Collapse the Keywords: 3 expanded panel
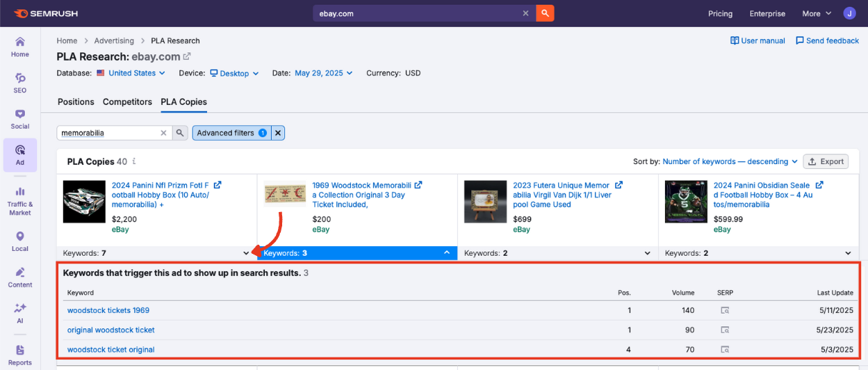The height and width of the screenshot is (370, 868). coord(447,253)
